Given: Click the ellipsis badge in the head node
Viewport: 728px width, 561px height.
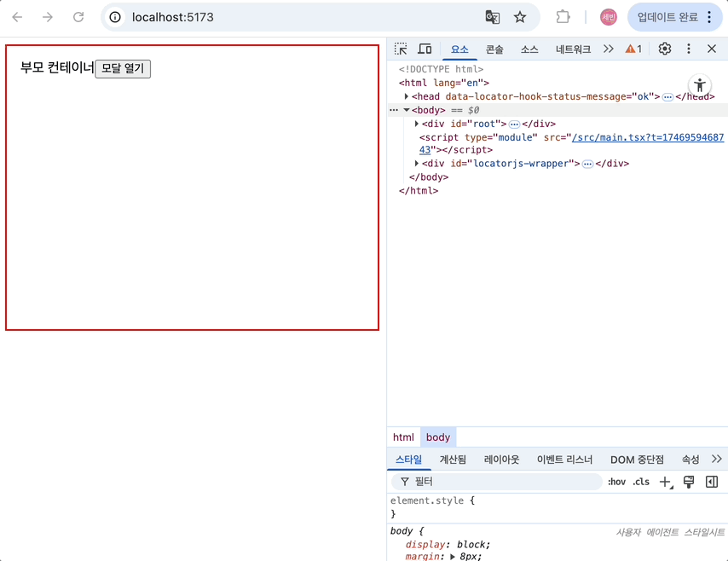Looking at the screenshot, I should coord(667,97).
